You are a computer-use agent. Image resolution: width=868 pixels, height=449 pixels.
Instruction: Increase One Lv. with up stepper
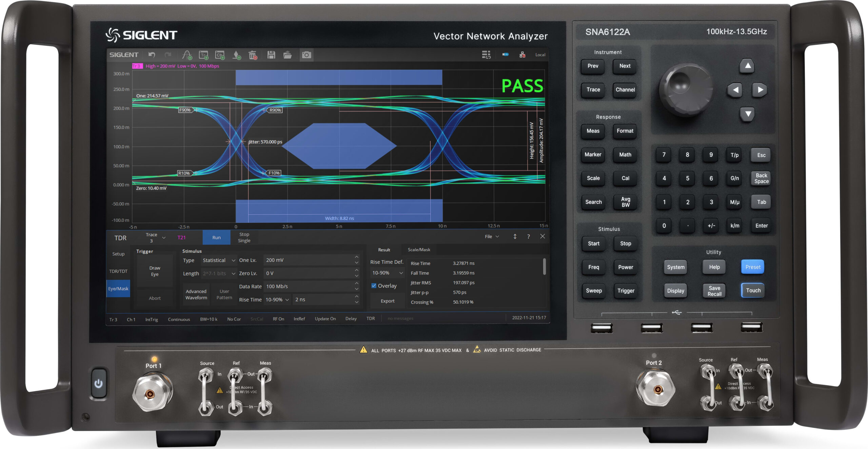[x=356, y=257]
